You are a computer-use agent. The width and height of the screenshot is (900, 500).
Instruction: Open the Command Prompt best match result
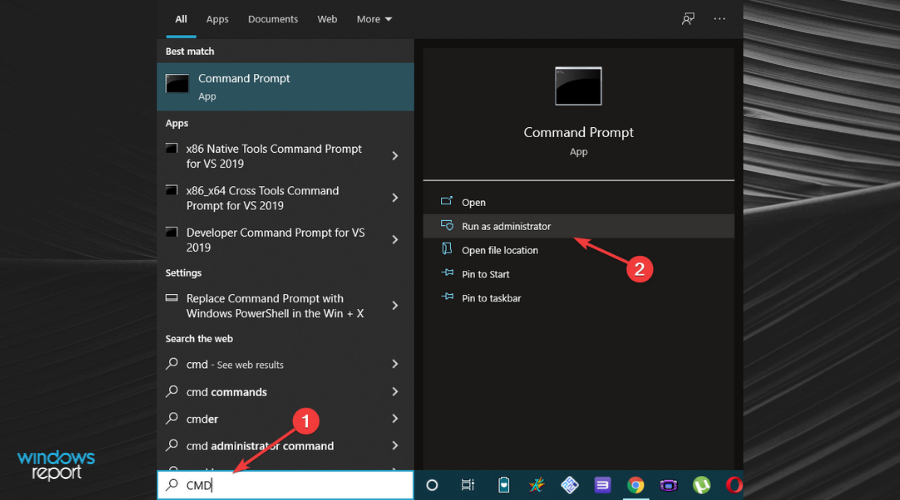click(285, 87)
